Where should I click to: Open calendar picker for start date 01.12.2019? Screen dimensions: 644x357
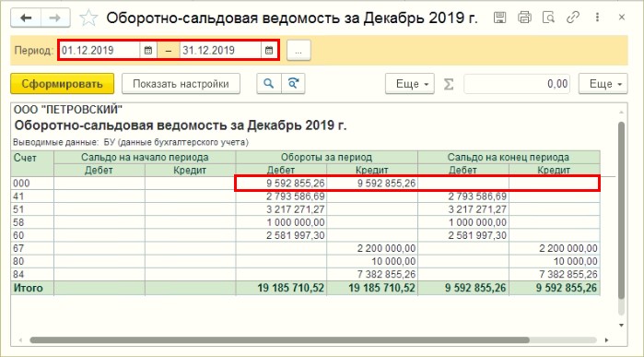(x=148, y=50)
